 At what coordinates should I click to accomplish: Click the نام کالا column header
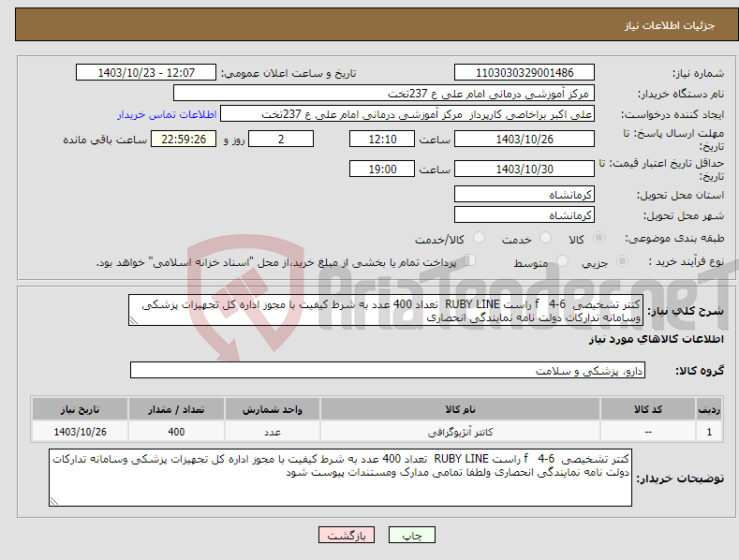point(460,409)
